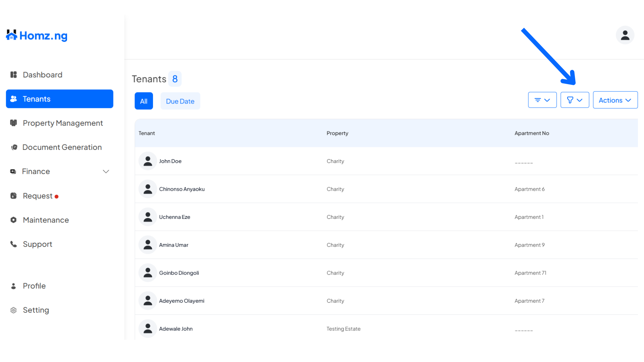
Task: Open tenant Goinbo Diongoli
Action: (179, 273)
